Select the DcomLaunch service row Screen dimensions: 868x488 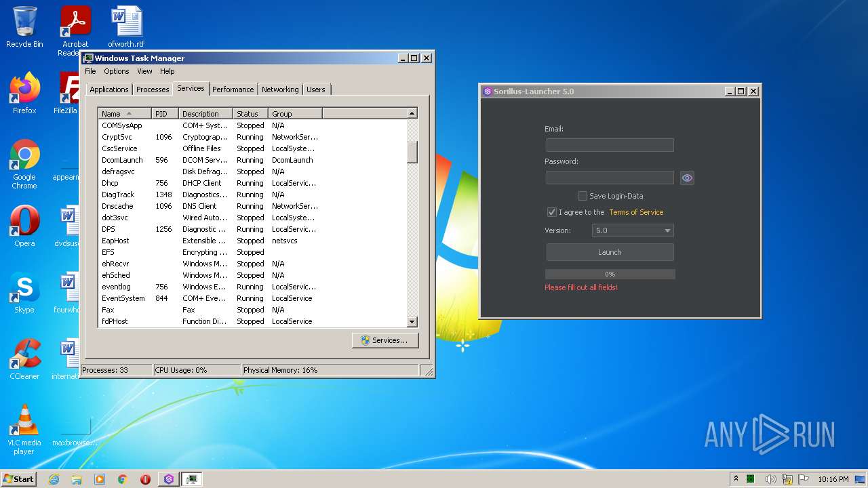pos(253,160)
